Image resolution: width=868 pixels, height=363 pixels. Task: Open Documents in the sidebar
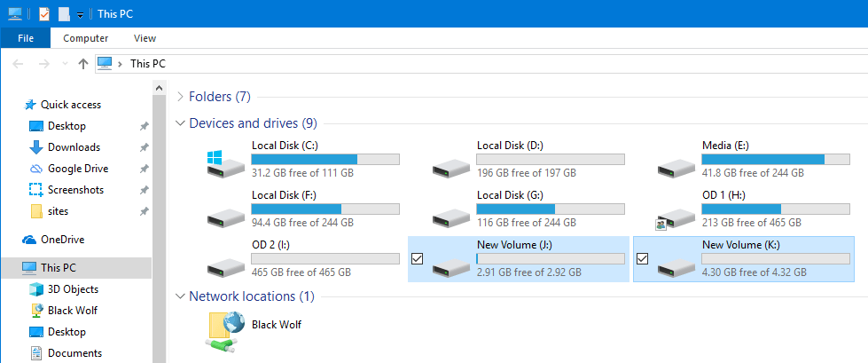coord(74,353)
